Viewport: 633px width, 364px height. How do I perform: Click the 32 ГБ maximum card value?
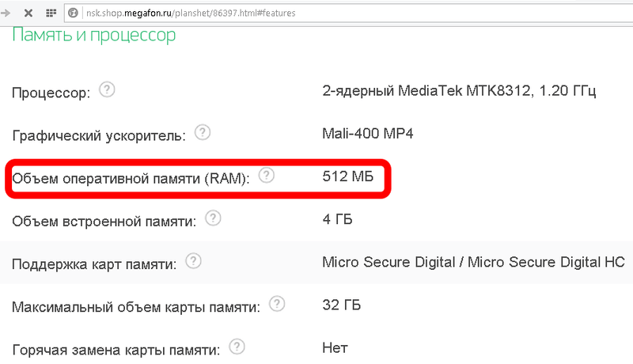[341, 304]
